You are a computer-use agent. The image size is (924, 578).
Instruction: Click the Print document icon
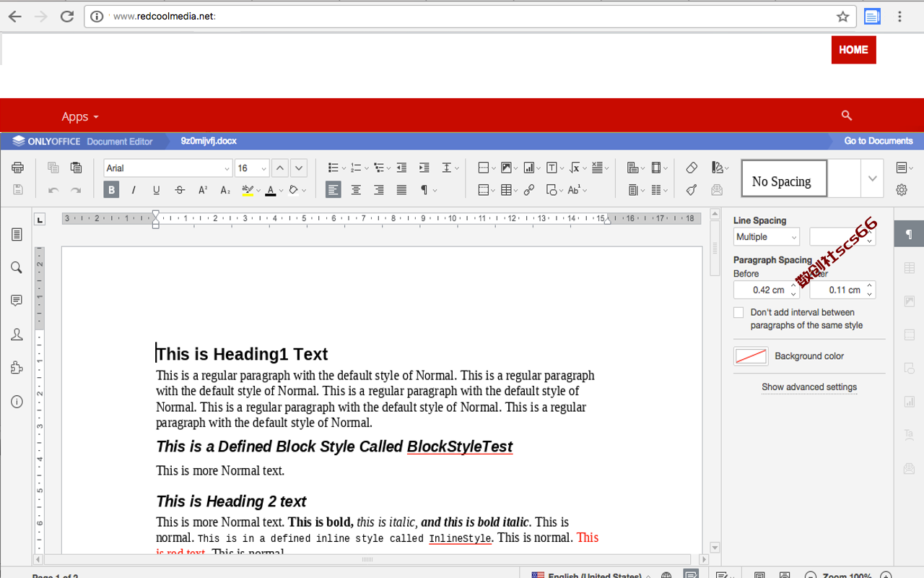pyautogui.click(x=17, y=168)
